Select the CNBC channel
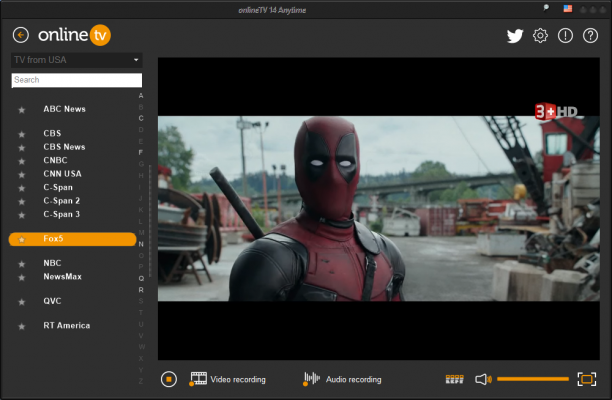 (x=55, y=160)
